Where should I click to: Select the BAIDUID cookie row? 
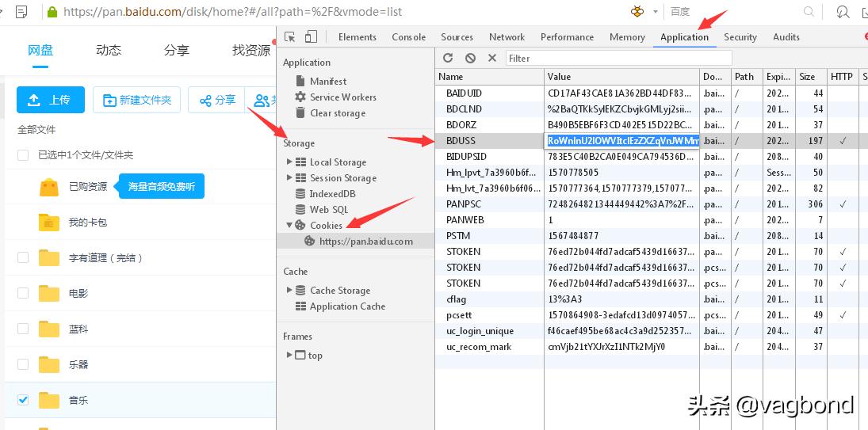click(652, 93)
